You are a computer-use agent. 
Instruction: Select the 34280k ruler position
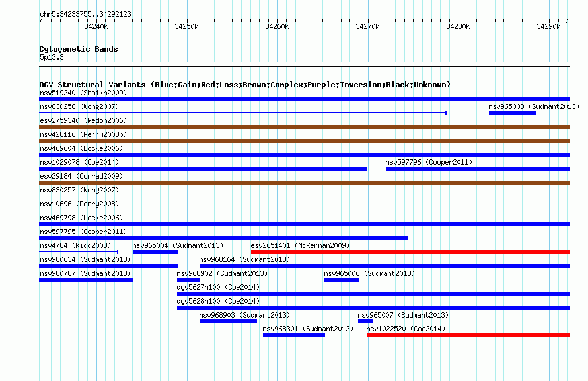pos(458,26)
